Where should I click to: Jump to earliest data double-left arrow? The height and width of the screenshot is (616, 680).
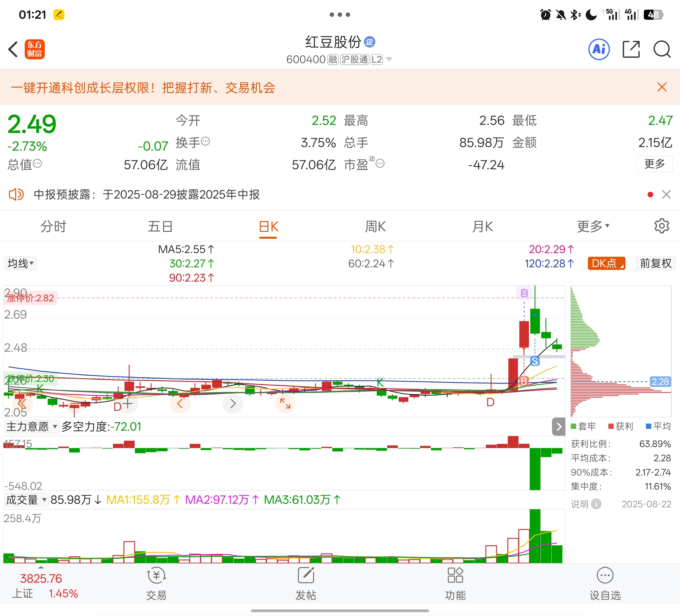[x=22, y=403]
